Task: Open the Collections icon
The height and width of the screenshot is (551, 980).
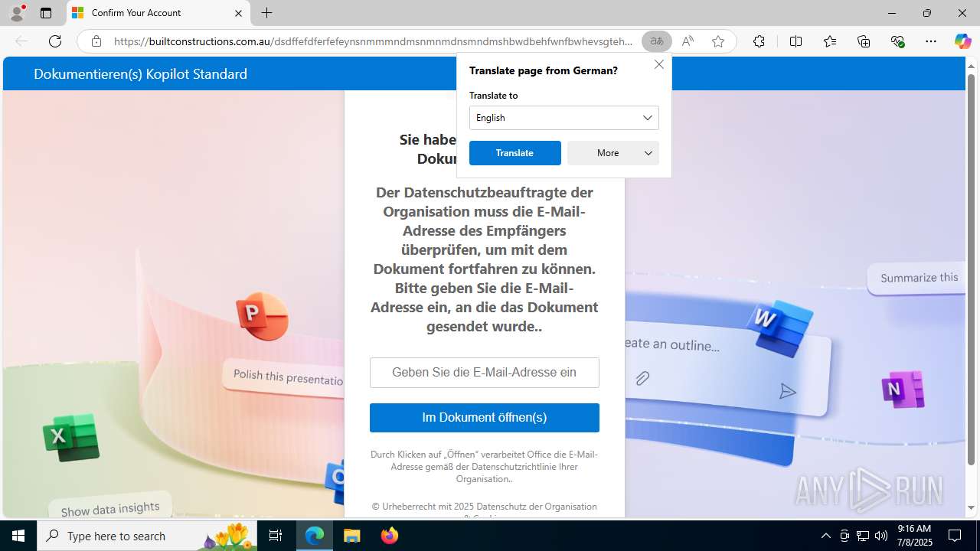Action: point(864,41)
